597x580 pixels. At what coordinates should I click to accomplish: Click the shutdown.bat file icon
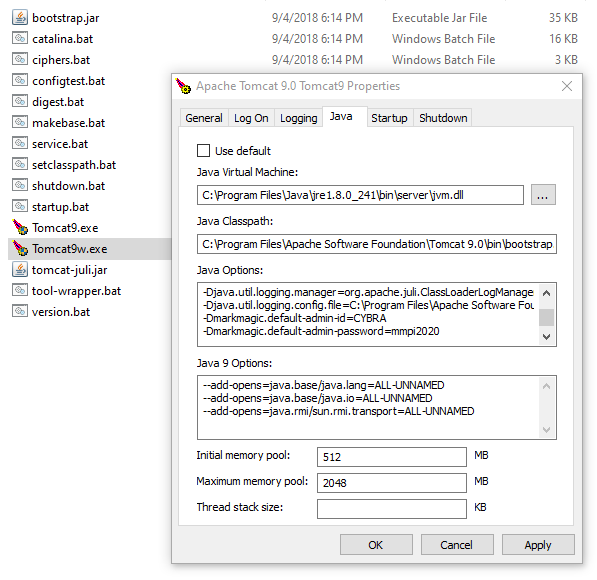click(x=20, y=185)
